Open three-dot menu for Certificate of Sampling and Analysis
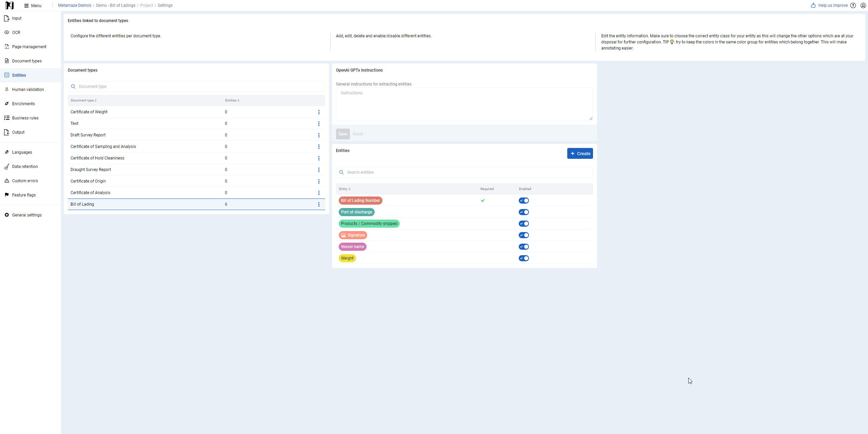868x434 pixels. 319,147
